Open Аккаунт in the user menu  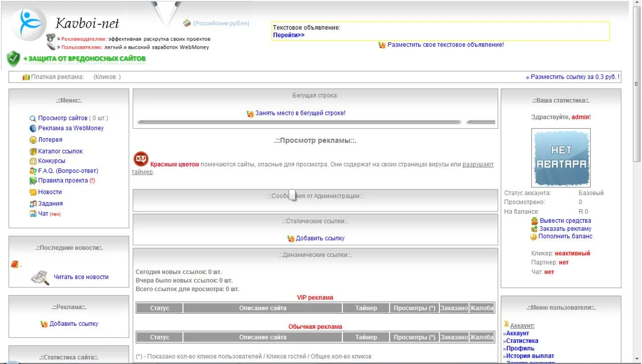click(517, 333)
